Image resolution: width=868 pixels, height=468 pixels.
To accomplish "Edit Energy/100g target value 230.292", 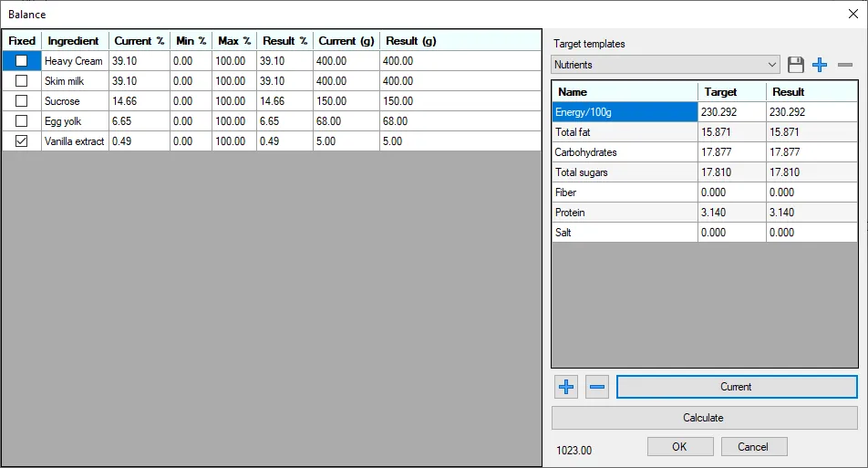I will (x=732, y=112).
